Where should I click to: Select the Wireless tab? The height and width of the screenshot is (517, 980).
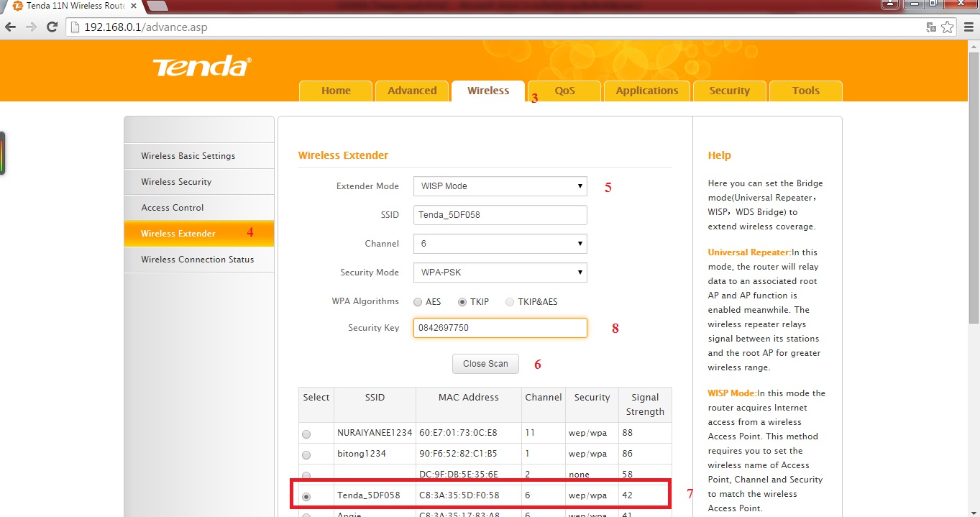point(488,91)
